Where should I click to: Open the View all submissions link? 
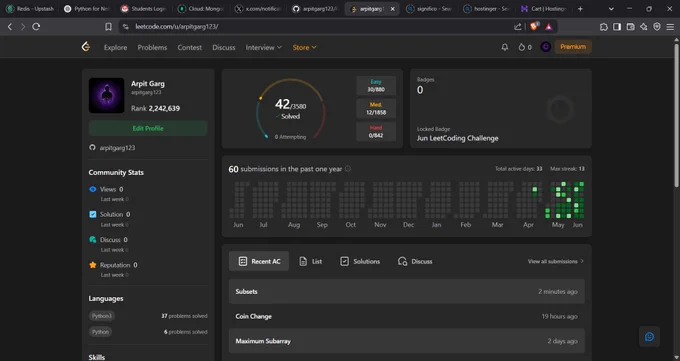[x=556, y=261]
